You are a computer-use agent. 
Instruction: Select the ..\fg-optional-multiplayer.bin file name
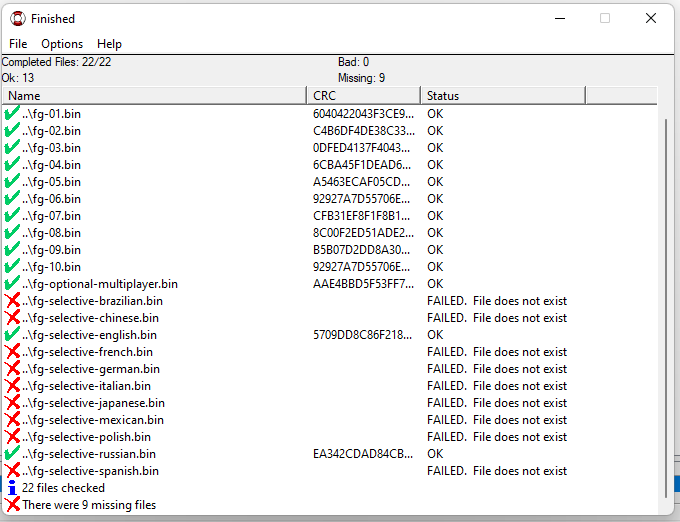click(100, 284)
